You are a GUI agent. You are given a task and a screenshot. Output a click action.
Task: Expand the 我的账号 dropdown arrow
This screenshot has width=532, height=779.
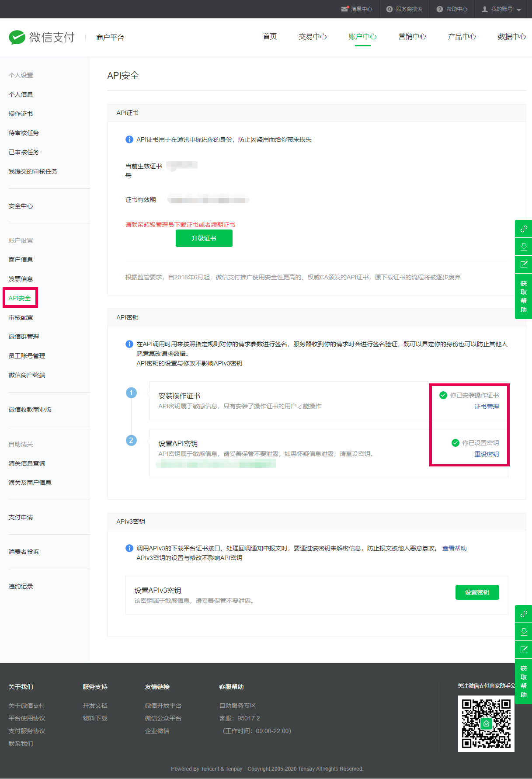519,10
